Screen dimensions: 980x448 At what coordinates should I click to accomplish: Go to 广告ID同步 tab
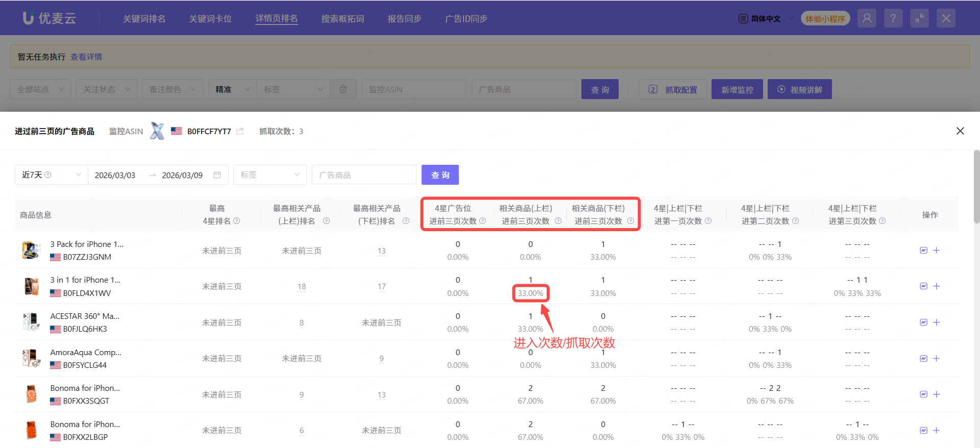click(x=466, y=19)
